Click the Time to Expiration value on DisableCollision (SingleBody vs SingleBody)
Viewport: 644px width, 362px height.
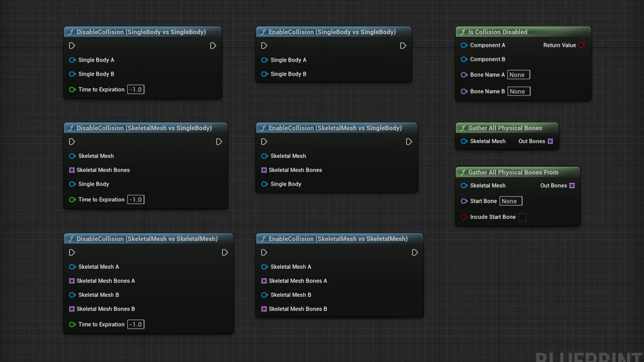136,89
